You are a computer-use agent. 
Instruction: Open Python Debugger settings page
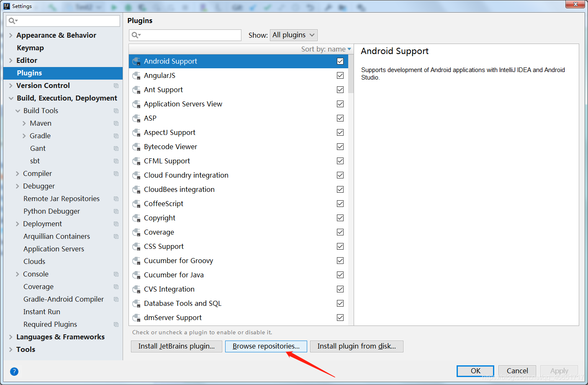pos(51,211)
